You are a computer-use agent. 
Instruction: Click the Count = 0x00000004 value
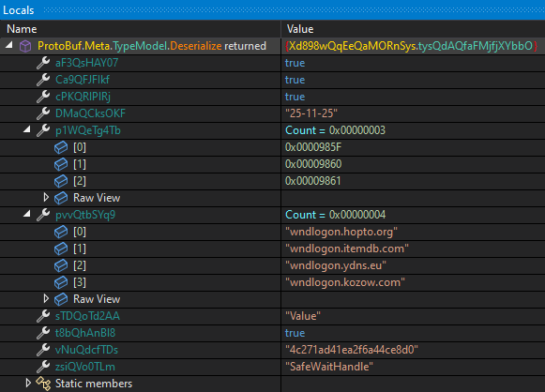click(x=336, y=215)
